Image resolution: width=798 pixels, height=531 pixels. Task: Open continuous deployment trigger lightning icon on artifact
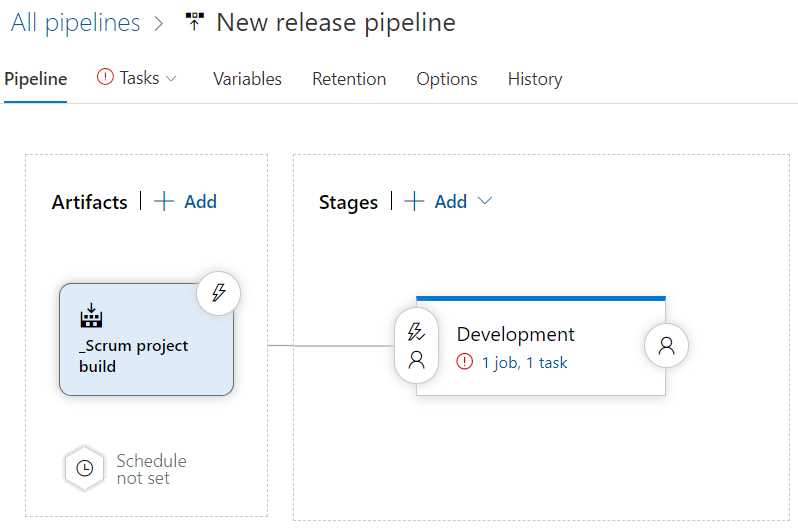218,293
